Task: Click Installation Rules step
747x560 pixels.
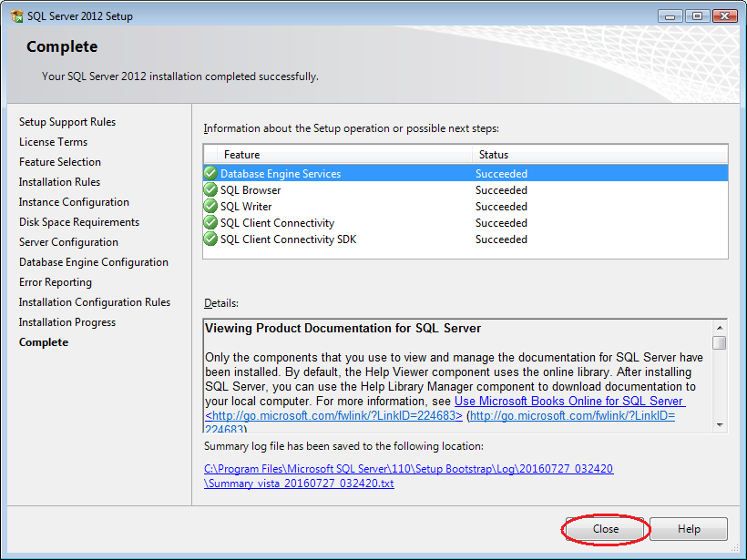Action: point(59,182)
